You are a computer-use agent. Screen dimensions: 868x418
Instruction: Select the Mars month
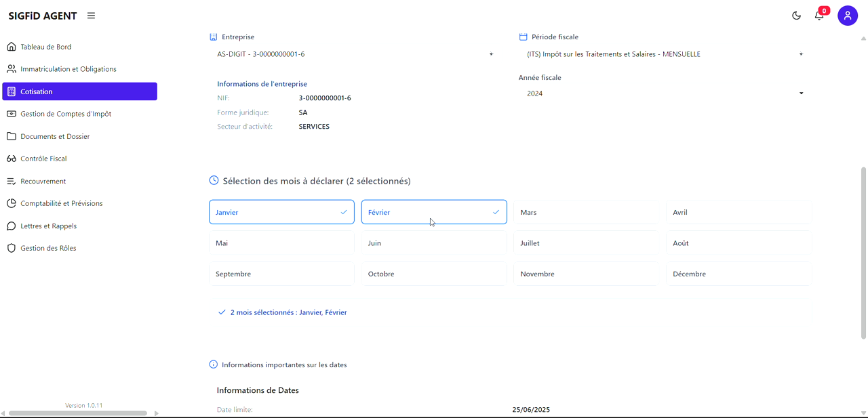point(586,212)
